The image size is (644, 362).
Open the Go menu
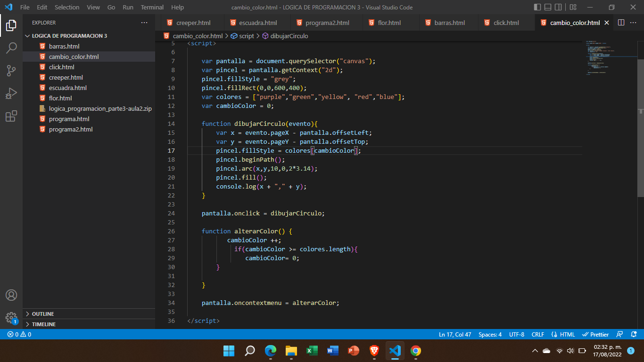(x=111, y=7)
